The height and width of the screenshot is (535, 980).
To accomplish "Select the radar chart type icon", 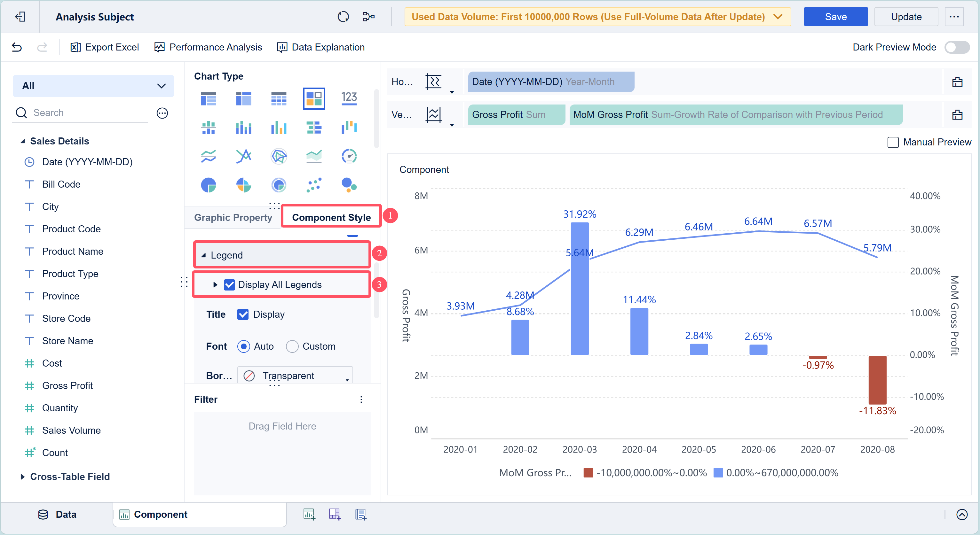I will click(279, 156).
